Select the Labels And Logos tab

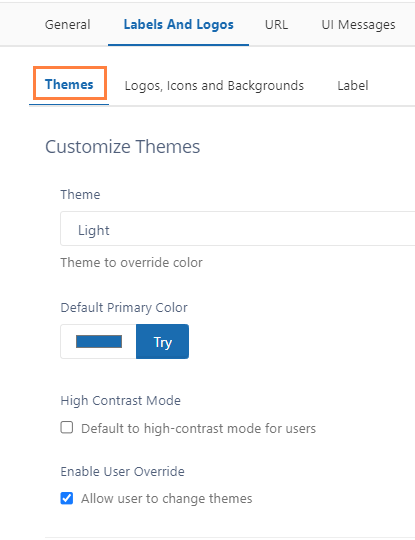click(x=178, y=24)
